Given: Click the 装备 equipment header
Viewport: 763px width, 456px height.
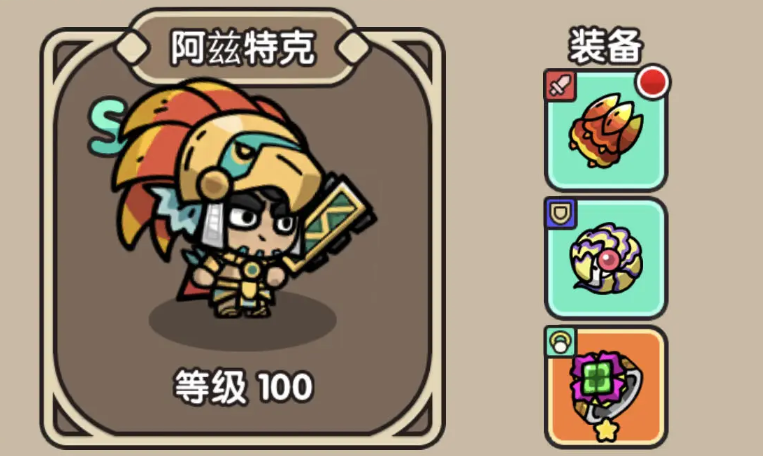Looking at the screenshot, I should tap(605, 46).
